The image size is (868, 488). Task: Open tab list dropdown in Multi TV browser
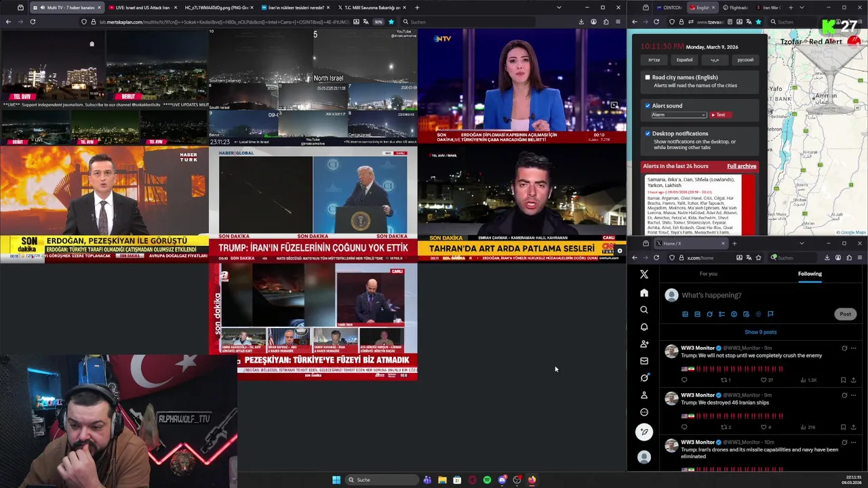559,7
